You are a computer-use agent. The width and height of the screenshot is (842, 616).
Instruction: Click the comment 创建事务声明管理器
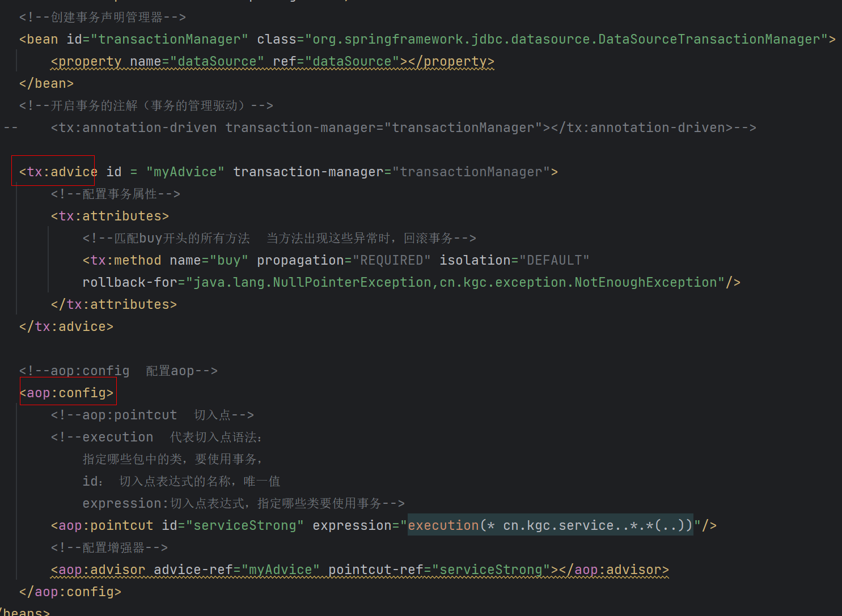tap(103, 17)
